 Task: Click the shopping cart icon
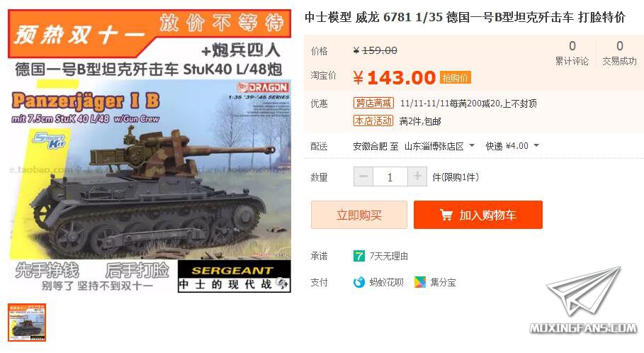pyautogui.click(x=446, y=215)
